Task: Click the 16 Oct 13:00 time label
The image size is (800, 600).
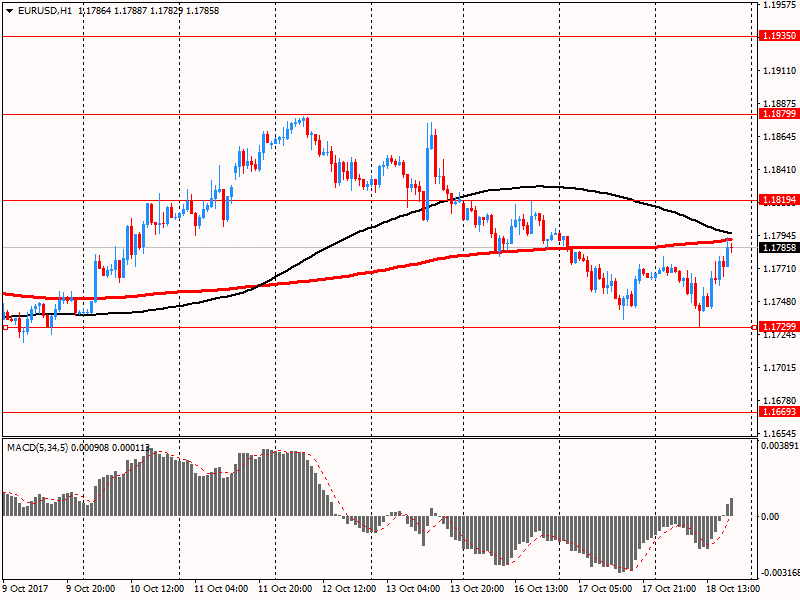Action: tap(541, 589)
